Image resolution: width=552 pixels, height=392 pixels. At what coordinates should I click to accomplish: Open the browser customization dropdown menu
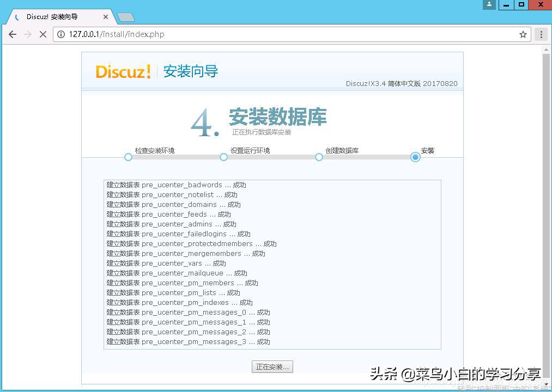click(x=541, y=34)
